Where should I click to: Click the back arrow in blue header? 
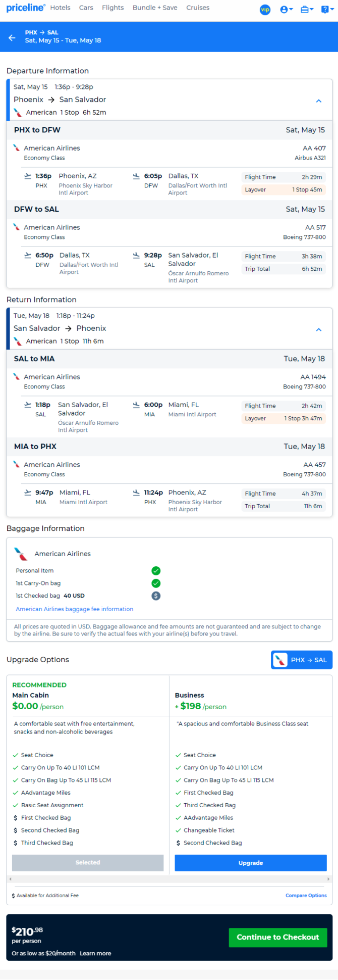(x=12, y=38)
